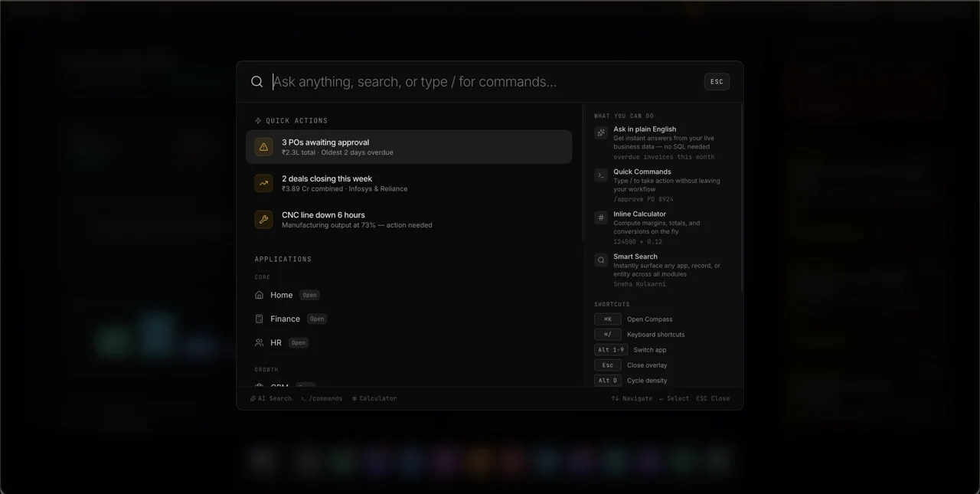The image size is (980, 494).
Task: Click the Home application house icon
Action: click(260, 295)
